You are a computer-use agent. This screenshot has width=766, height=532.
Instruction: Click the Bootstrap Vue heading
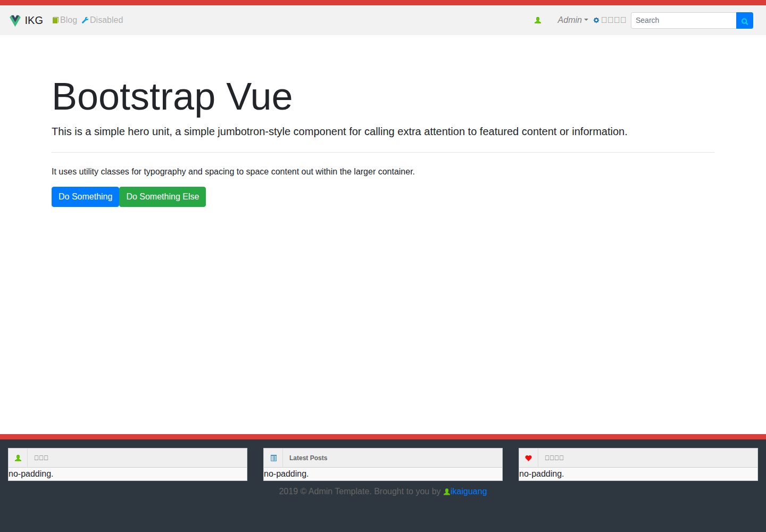[172, 97]
